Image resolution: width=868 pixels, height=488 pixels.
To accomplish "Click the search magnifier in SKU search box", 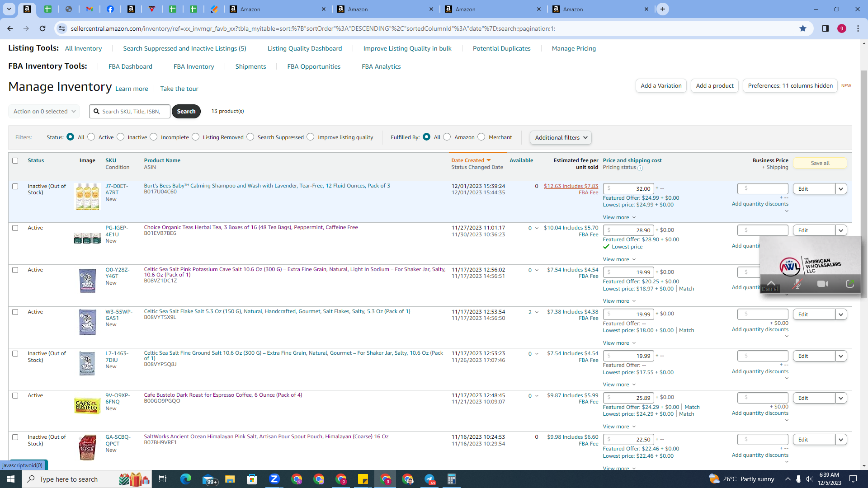I will pyautogui.click(x=96, y=111).
